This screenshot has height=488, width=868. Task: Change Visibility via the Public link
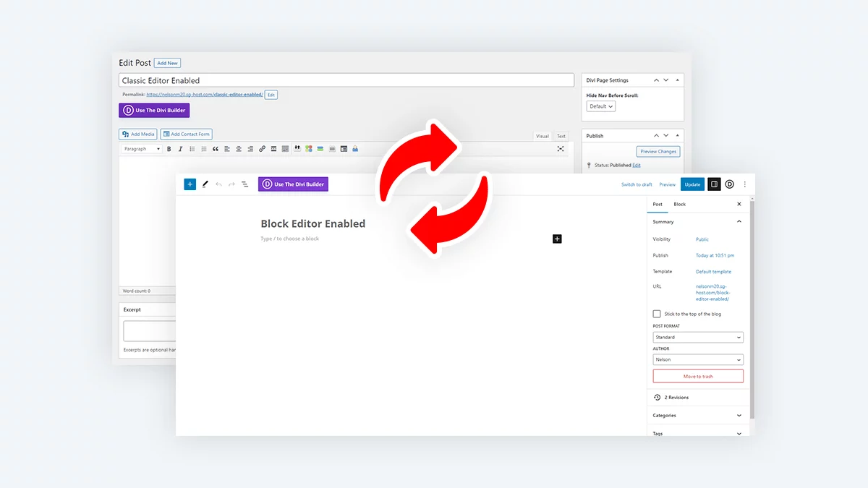tap(702, 239)
